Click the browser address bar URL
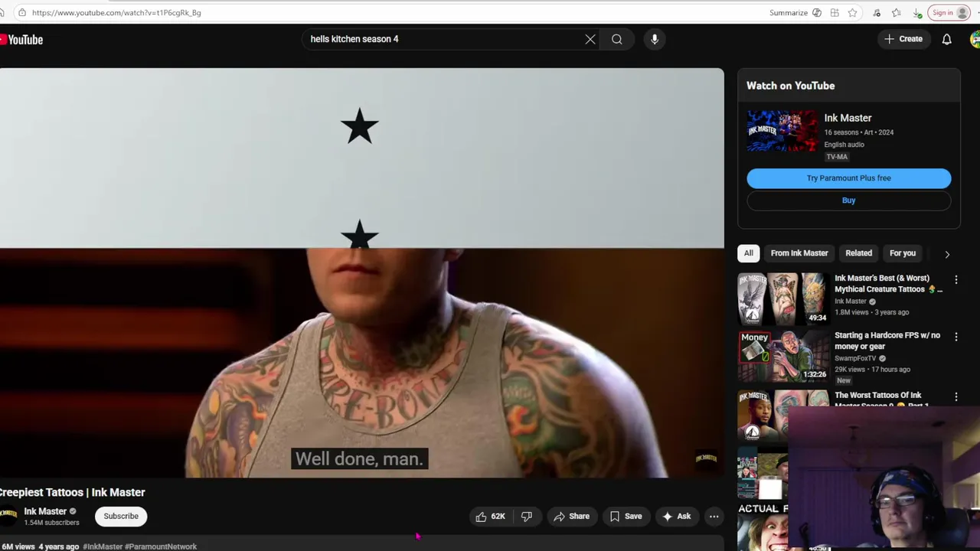The height and width of the screenshot is (551, 980). [116, 12]
